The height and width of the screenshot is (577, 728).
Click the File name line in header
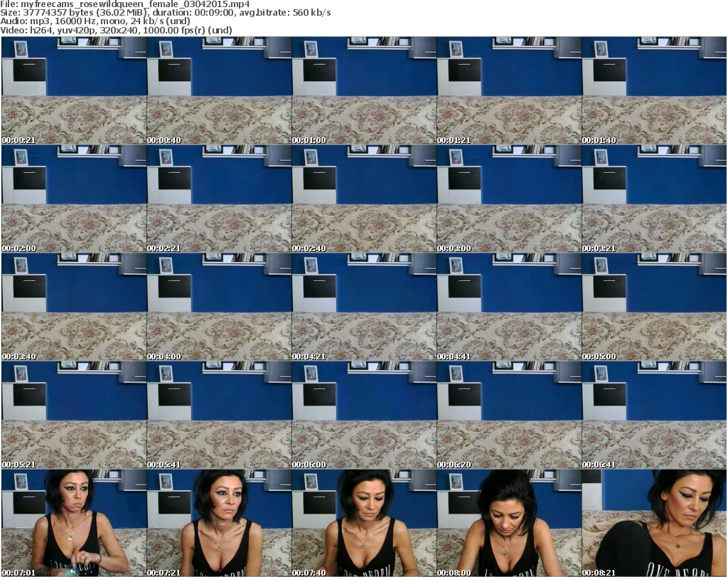pyautogui.click(x=125, y=4)
